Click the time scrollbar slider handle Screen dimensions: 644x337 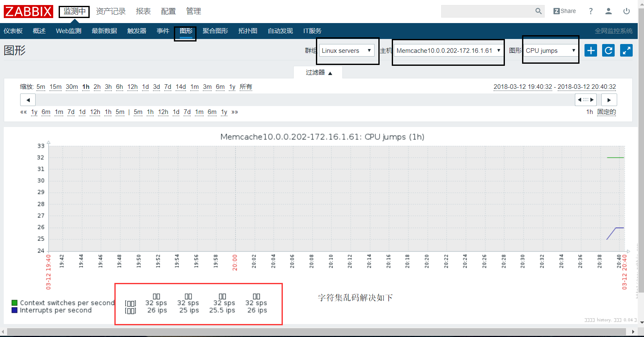(586, 100)
